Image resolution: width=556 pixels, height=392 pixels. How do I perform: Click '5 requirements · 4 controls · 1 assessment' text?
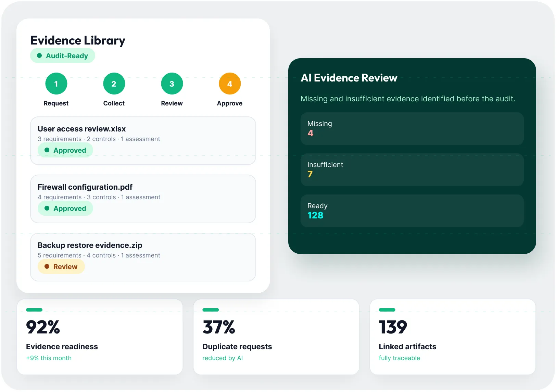click(99, 255)
